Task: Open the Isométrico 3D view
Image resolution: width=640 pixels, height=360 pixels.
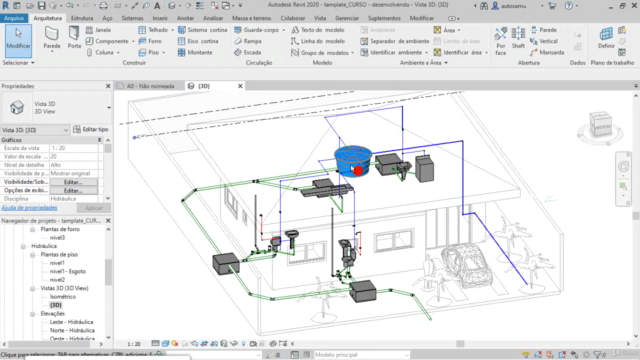Action: pyautogui.click(x=63, y=297)
